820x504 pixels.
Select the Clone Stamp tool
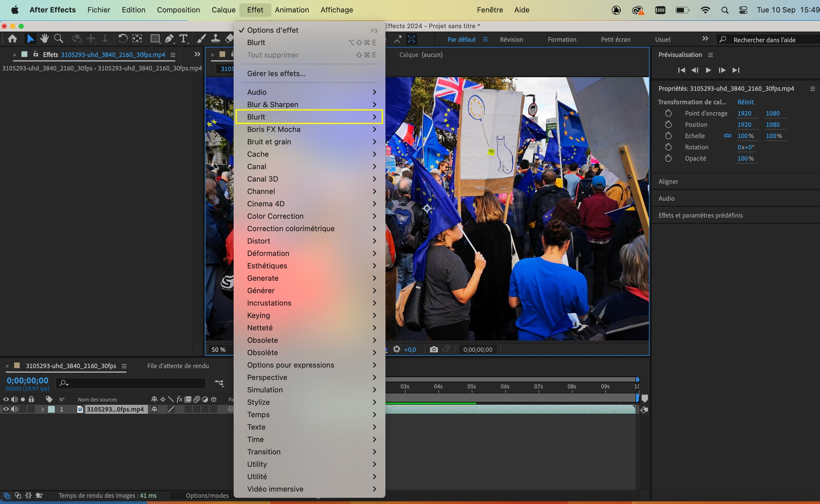tap(215, 39)
